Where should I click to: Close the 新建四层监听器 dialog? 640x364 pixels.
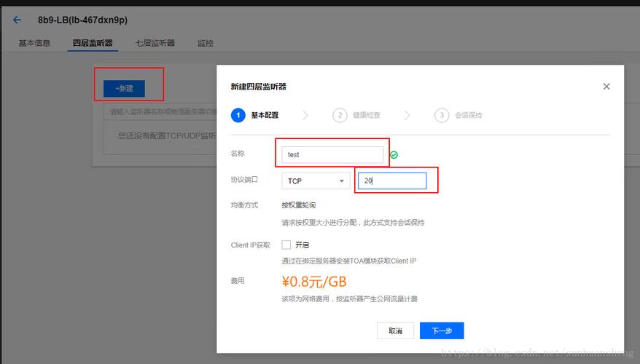click(x=606, y=87)
